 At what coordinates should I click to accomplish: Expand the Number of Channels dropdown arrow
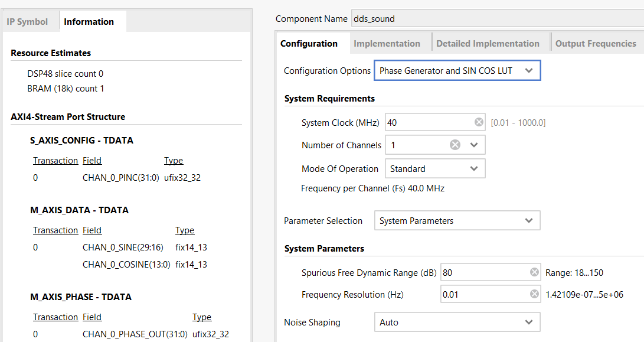(474, 145)
